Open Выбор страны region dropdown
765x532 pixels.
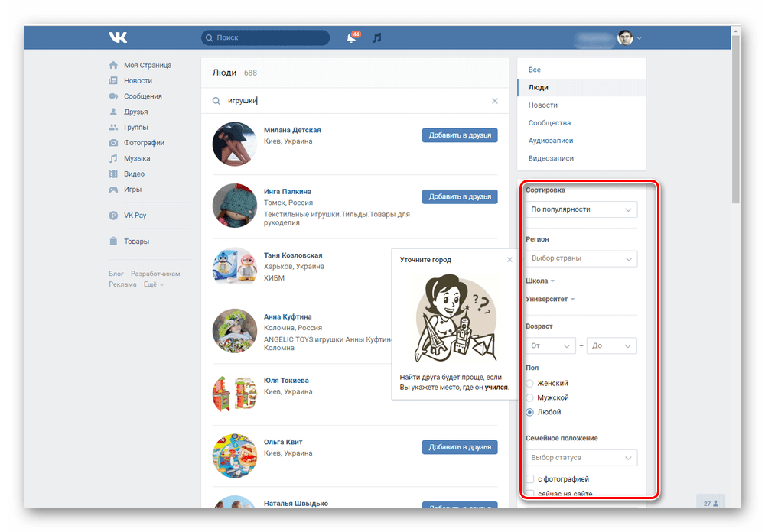581,258
